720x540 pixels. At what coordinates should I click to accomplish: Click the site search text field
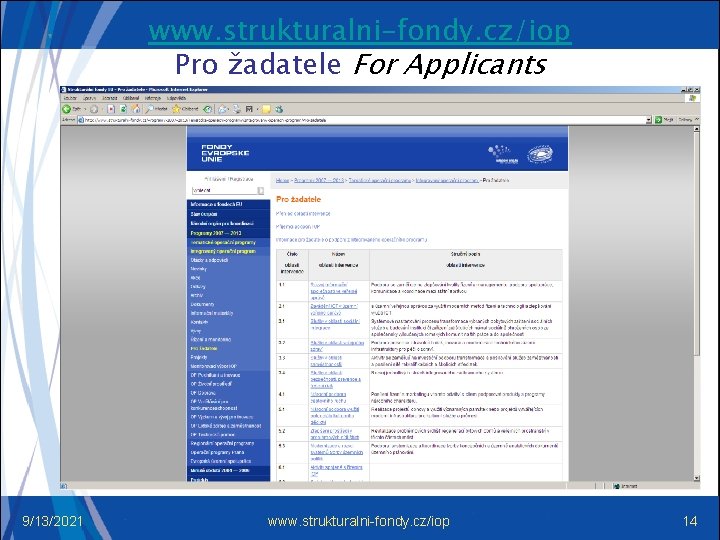(225, 190)
